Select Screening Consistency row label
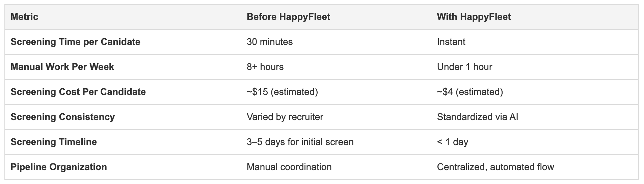This screenshot has height=184, width=644. coord(62,117)
